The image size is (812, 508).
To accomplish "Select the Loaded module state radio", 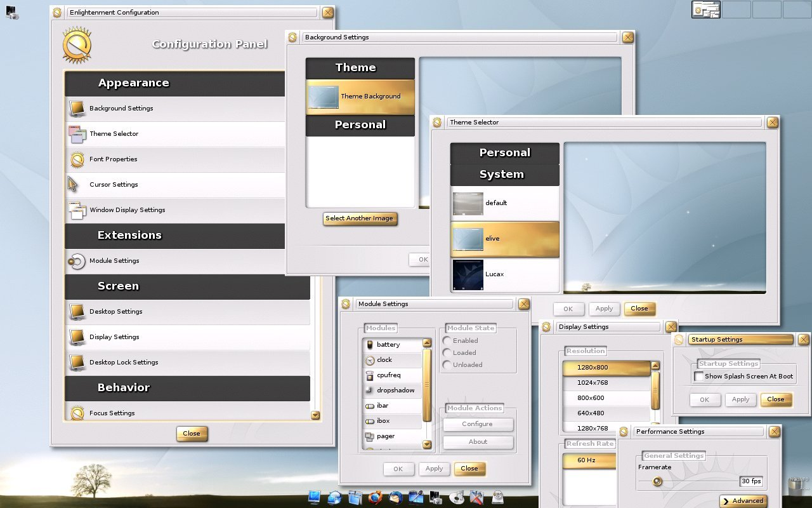I will (x=447, y=353).
